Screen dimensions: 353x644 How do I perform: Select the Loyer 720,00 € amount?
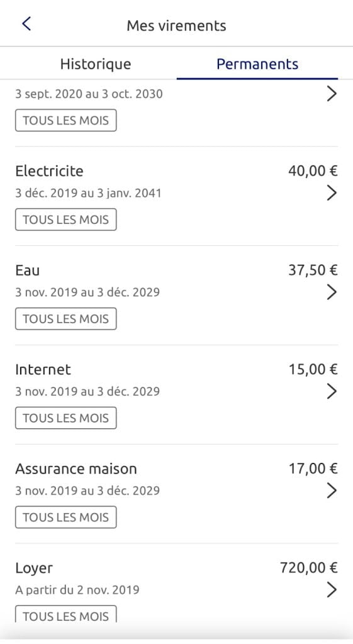tap(308, 568)
